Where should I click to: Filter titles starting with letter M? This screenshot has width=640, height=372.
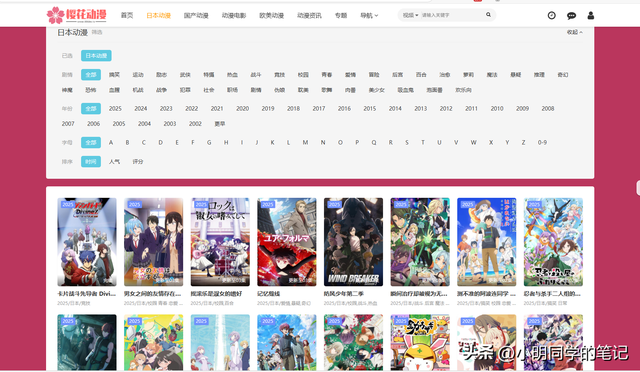tap(305, 143)
